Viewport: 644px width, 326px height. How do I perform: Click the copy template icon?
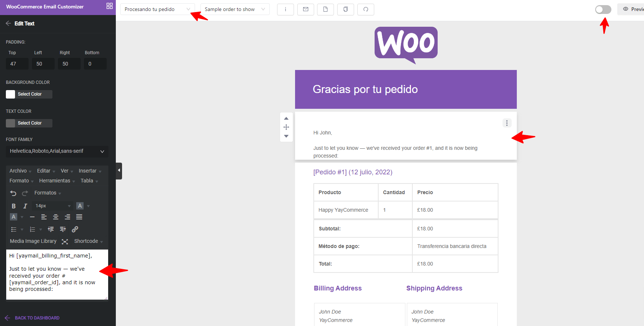click(x=346, y=10)
